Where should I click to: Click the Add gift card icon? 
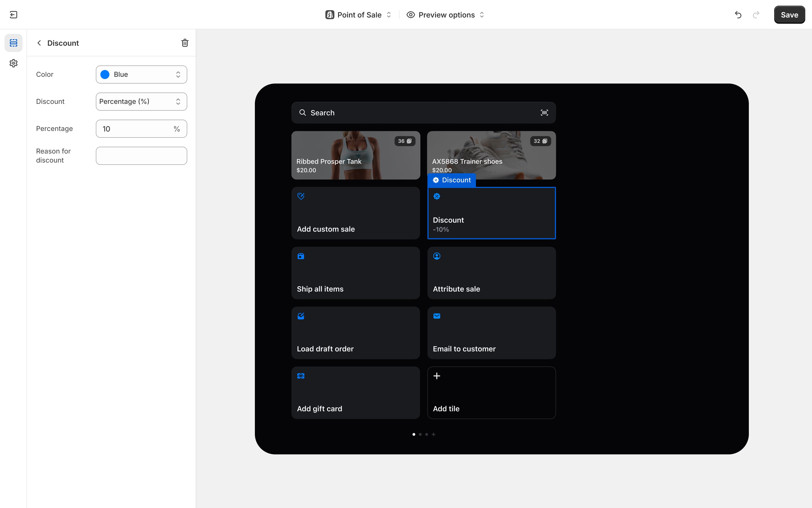[301, 376]
